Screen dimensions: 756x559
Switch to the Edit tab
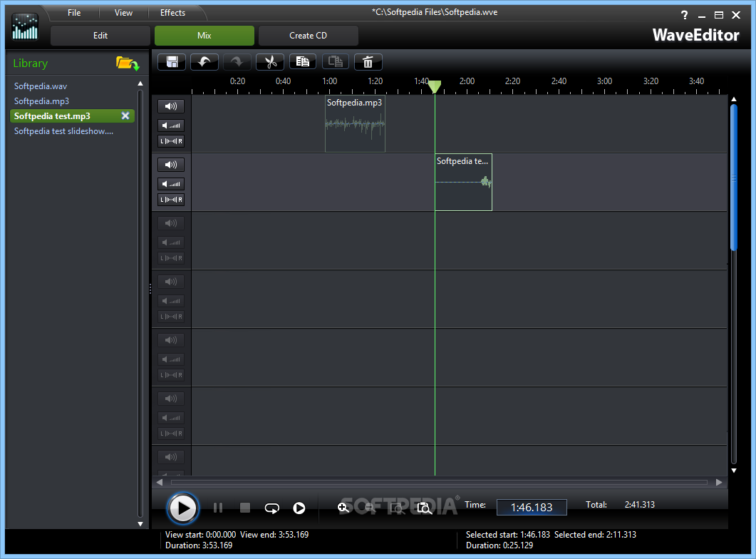(100, 36)
